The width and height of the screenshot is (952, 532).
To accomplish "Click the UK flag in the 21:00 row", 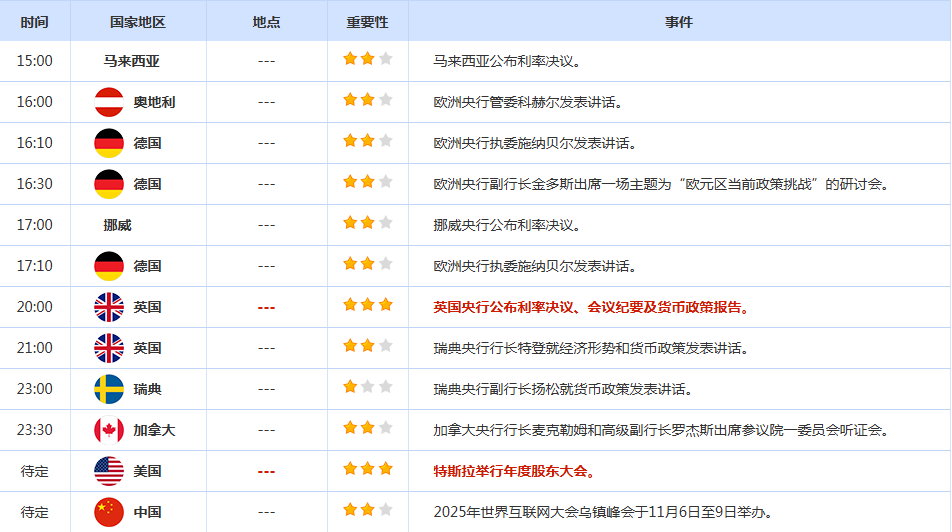I will click(108, 348).
